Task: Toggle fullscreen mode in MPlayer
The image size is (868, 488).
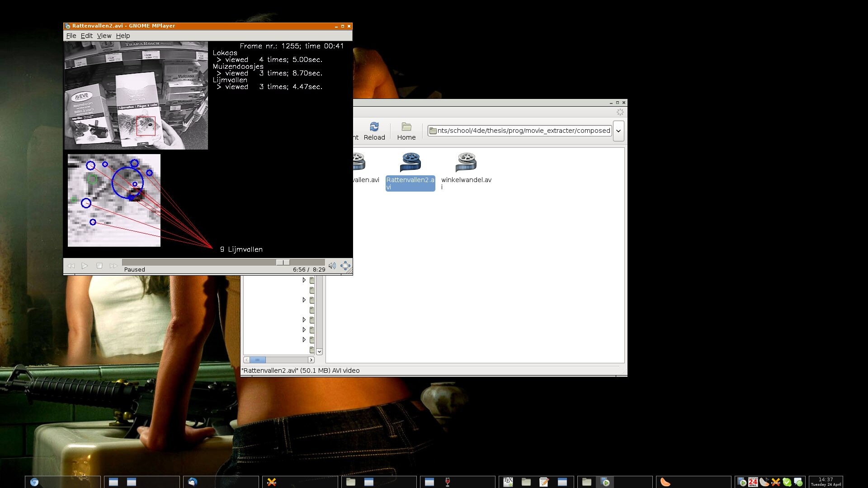Action: click(x=345, y=266)
